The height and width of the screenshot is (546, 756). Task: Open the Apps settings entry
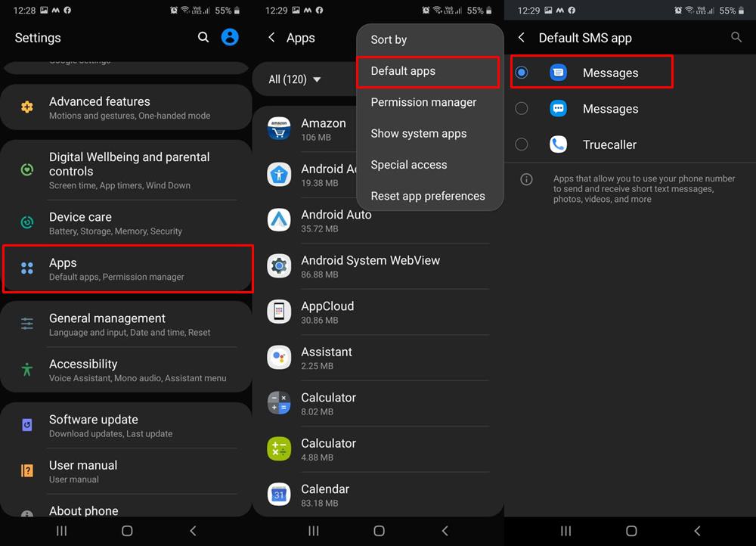point(127,268)
